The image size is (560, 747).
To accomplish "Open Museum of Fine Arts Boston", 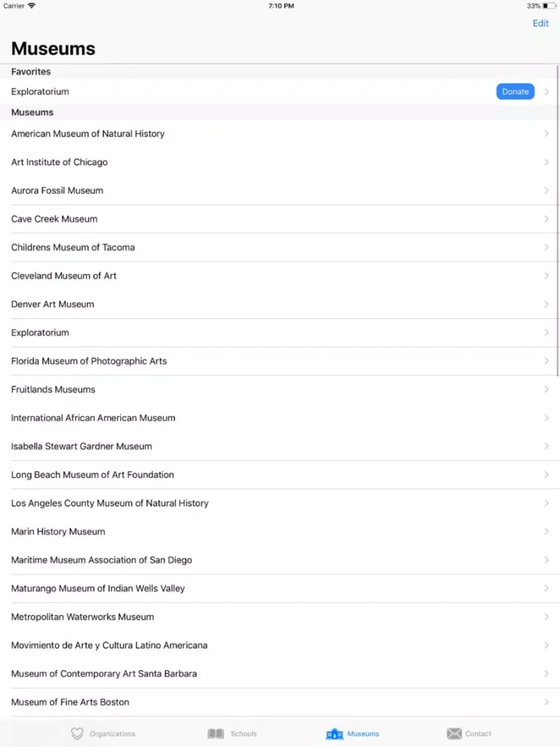I will tap(280, 702).
